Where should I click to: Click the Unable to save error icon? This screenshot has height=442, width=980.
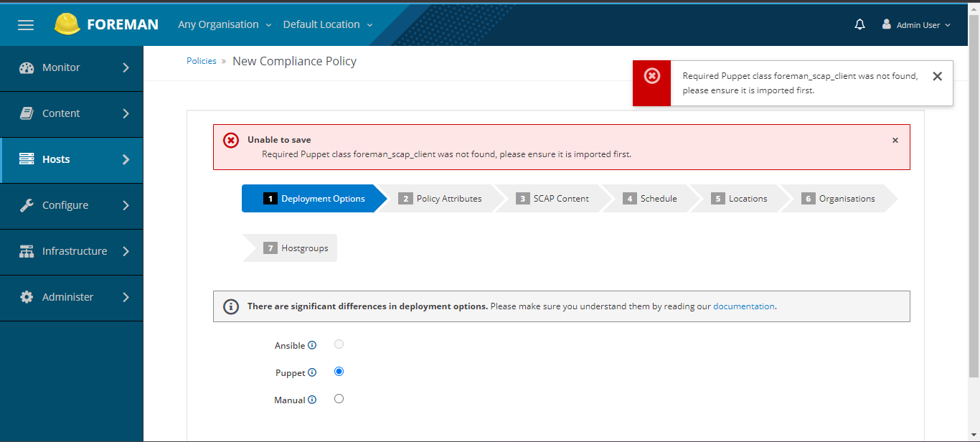tap(231, 140)
